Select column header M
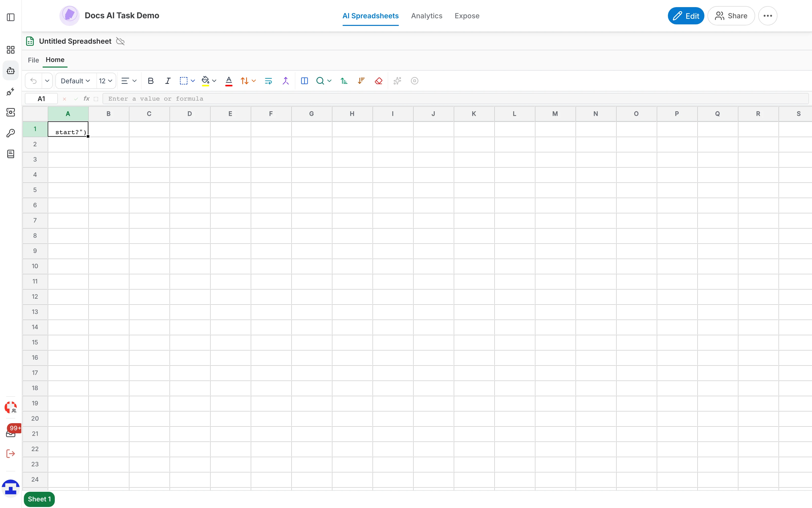Viewport: 812px width, 508px height. pyautogui.click(x=555, y=114)
